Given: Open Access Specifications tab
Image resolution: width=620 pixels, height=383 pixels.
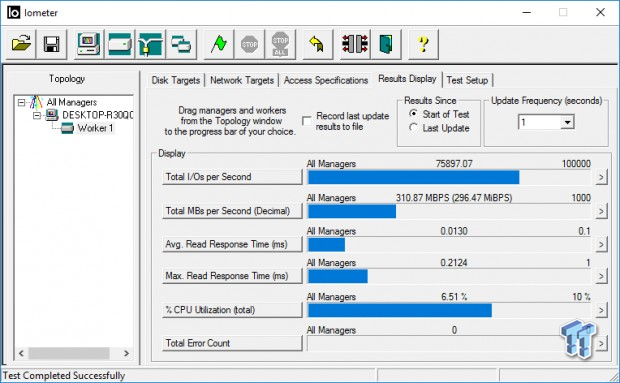Looking at the screenshot, I should (x=326, y=80).
